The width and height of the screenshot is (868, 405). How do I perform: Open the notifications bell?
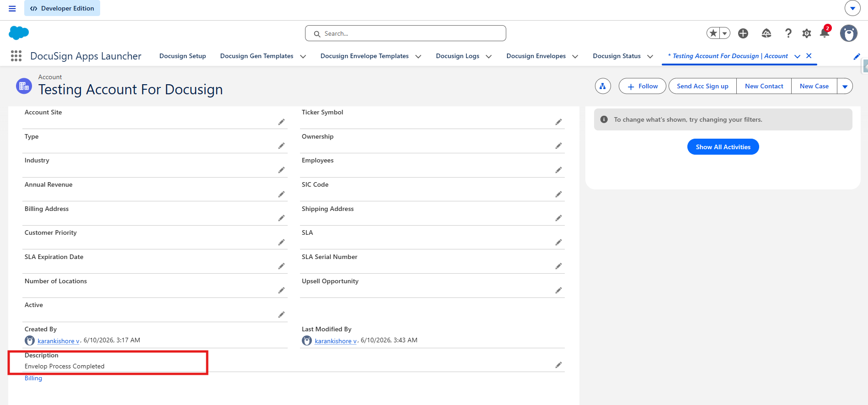825,33
